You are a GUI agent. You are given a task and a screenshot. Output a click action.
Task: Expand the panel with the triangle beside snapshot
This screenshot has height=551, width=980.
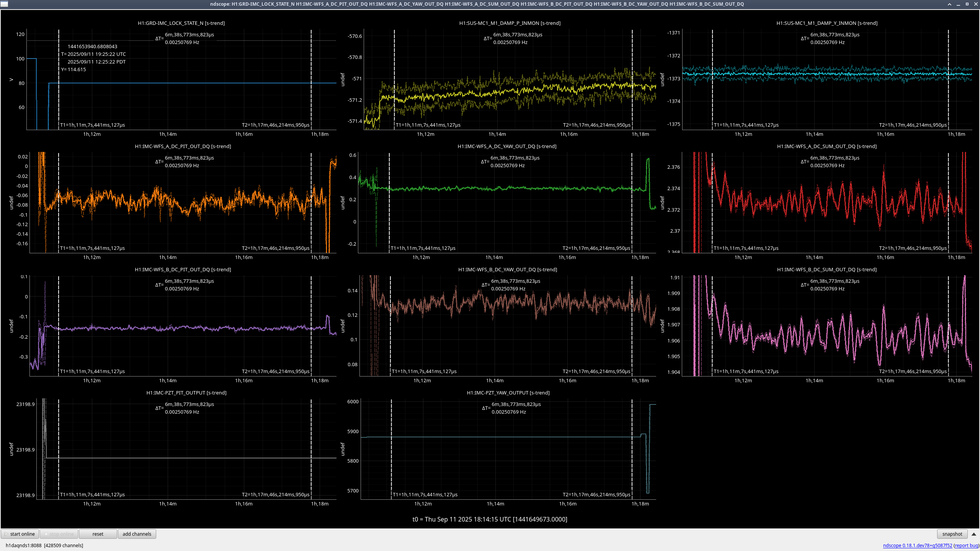coord(974,534)
